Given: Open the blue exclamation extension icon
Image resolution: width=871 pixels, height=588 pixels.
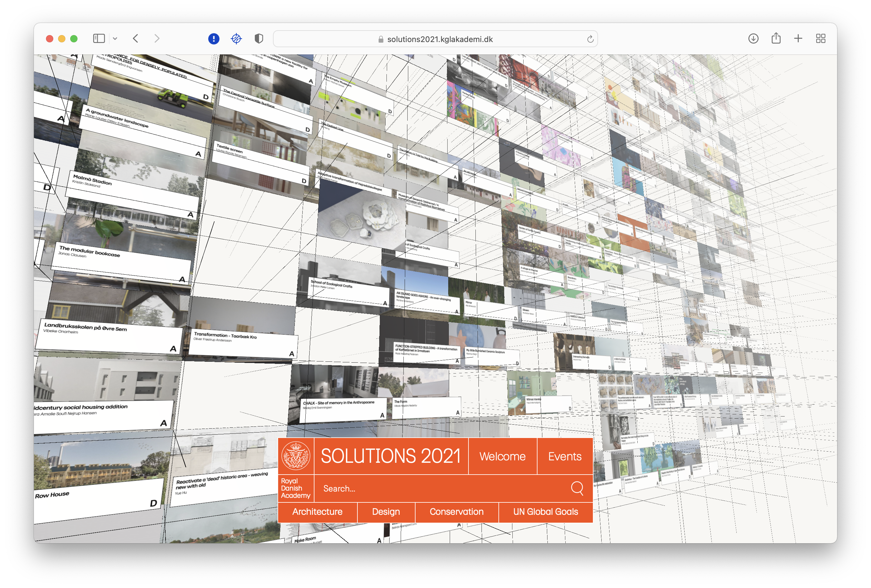Looking at the screenshot, I should pyautogui.click(x=214, y=39).
